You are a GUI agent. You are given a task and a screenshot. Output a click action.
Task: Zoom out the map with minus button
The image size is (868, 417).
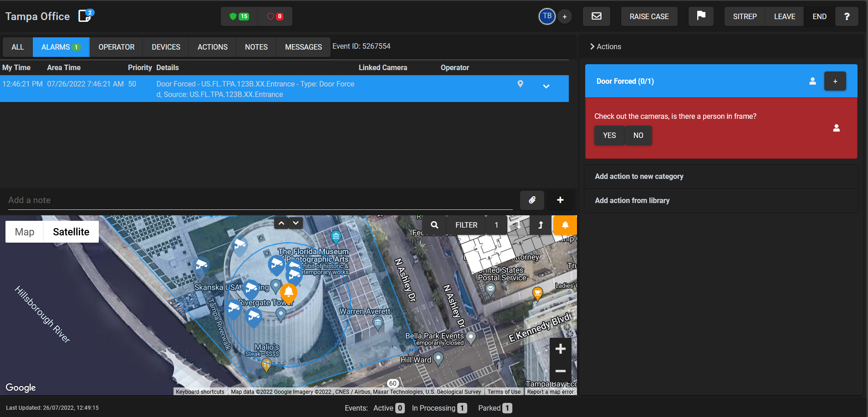561,371
